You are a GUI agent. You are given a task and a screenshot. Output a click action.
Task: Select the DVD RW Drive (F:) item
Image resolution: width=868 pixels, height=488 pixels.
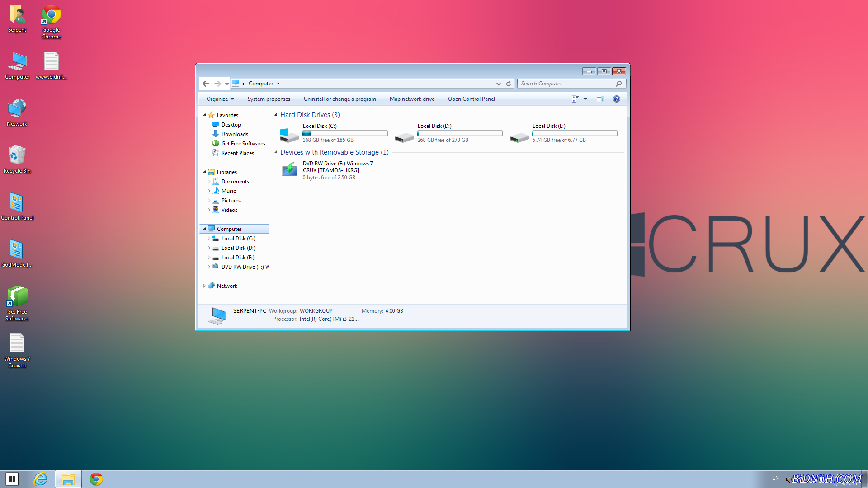click(x=334, y=170)
